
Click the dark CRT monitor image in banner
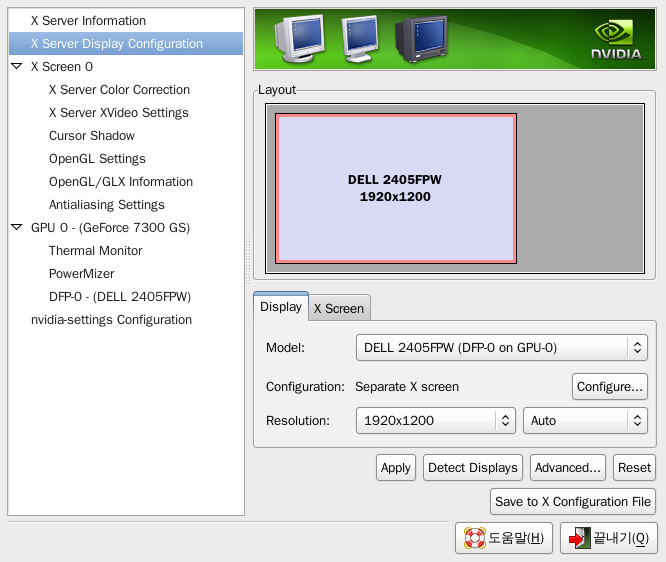421,38
